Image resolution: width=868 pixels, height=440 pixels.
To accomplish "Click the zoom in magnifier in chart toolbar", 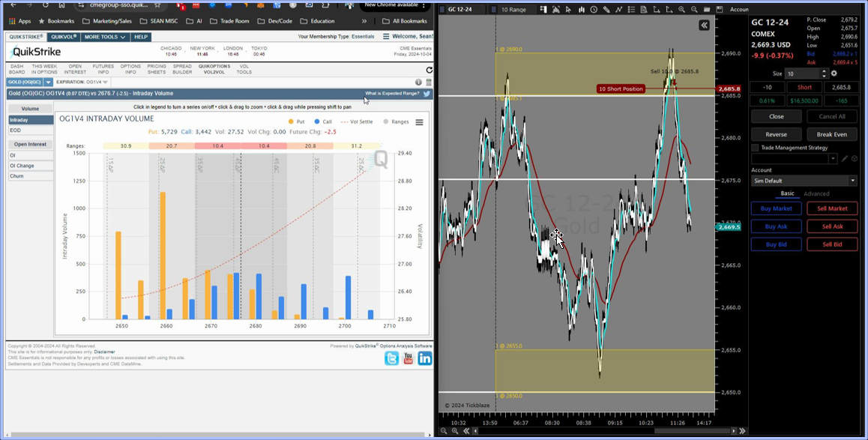I will (681, 10).
